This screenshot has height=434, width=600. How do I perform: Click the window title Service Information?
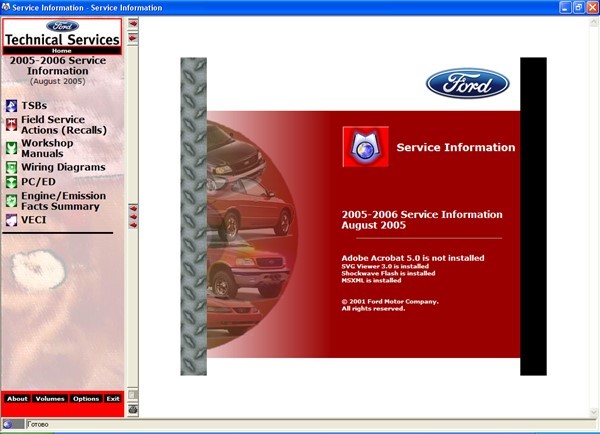(x=87, y=8)
